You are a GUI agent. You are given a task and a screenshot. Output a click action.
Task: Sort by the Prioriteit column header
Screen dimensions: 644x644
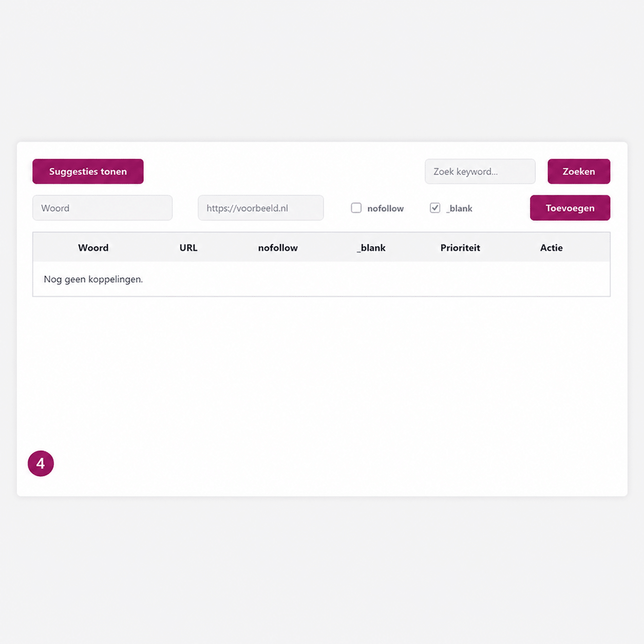(x=460, y=248)
